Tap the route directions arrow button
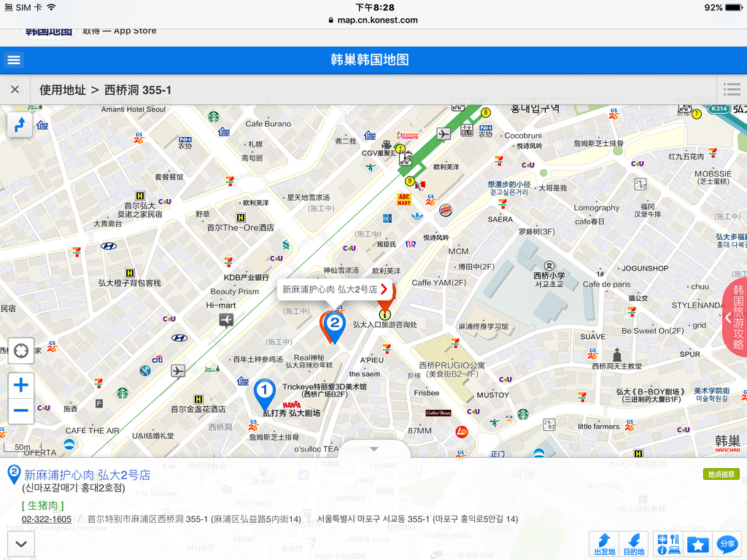The image size is (747, 560). (20, 125)
